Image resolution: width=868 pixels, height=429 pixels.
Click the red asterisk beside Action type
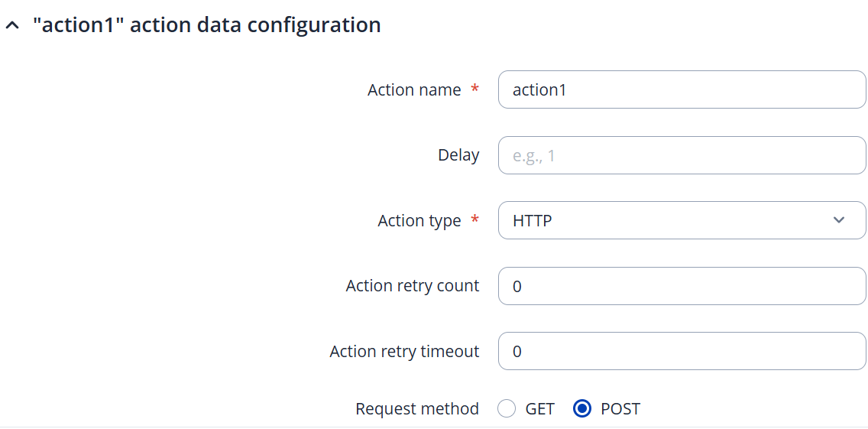coord(475,220)
